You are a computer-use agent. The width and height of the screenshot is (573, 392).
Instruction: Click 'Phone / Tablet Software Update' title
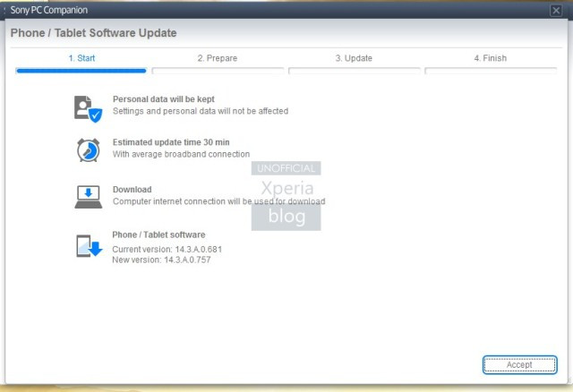93,33
